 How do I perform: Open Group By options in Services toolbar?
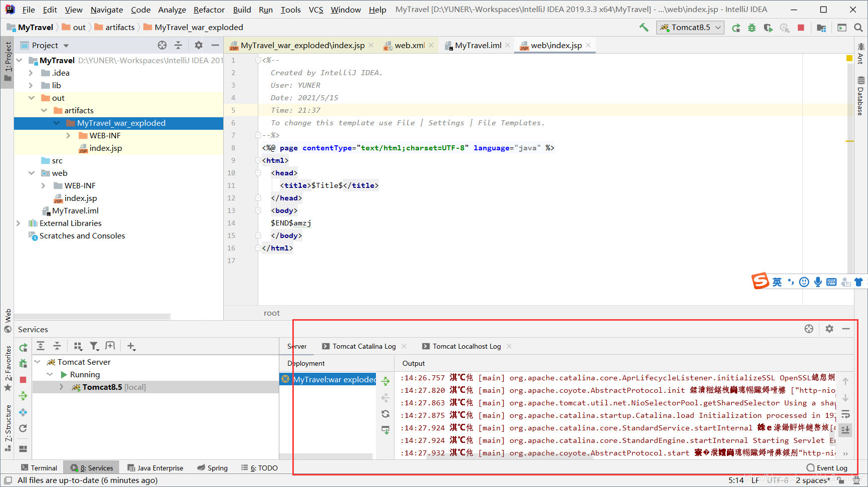click(78, 346)
